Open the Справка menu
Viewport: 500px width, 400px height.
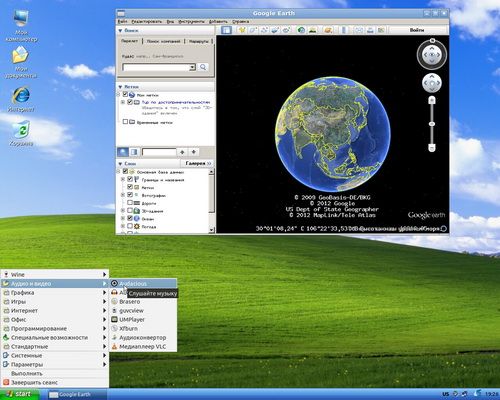coord(240,21)
